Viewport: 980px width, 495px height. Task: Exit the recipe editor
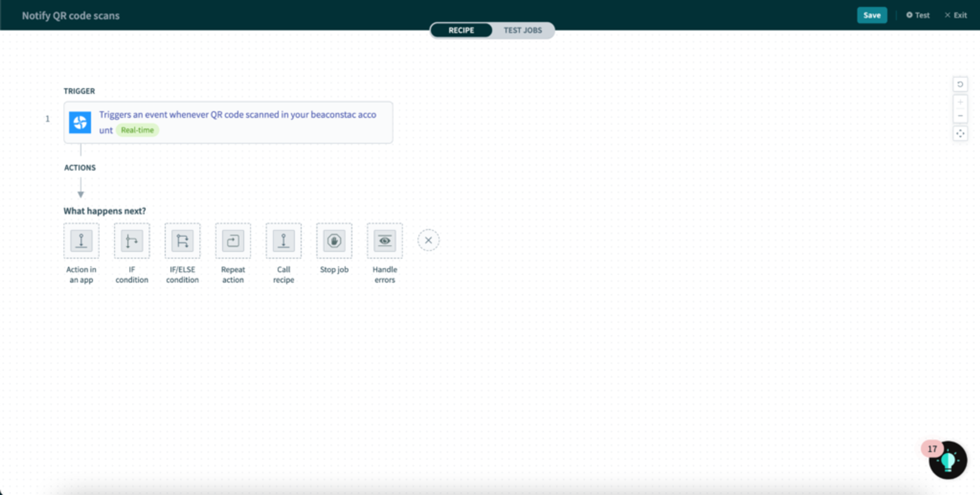956,15
